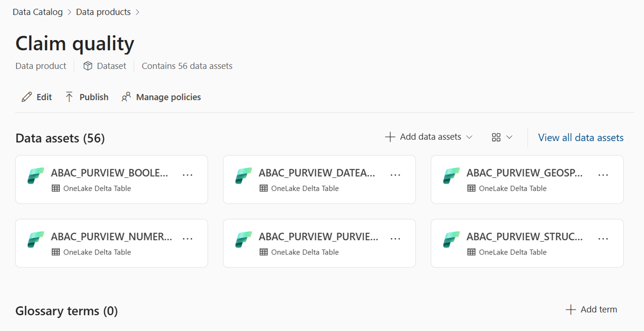Open ABAC_PURVIEW_NUMER asset title
The image size is (644, 331).
tap(111, 237)
